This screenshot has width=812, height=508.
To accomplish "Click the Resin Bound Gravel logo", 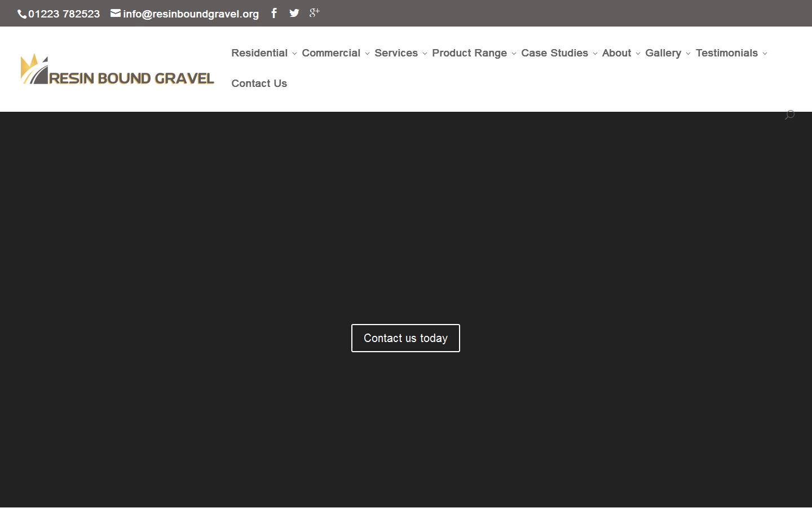I will (117, 69).
